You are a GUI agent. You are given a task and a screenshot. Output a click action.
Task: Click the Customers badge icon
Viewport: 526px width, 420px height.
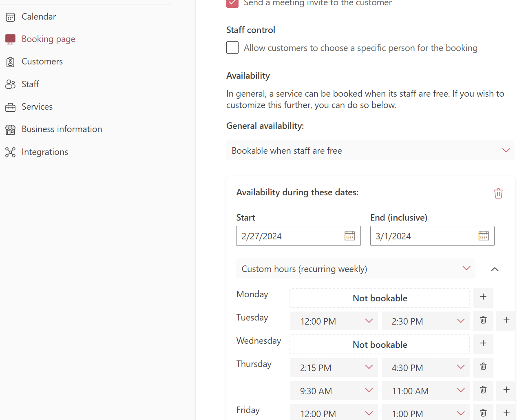click(x=10, y=62)
